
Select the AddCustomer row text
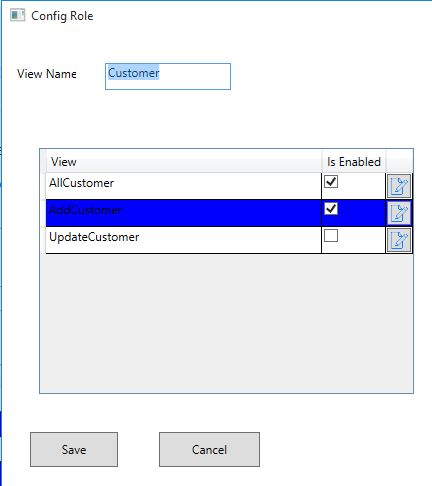coord(85,210)
